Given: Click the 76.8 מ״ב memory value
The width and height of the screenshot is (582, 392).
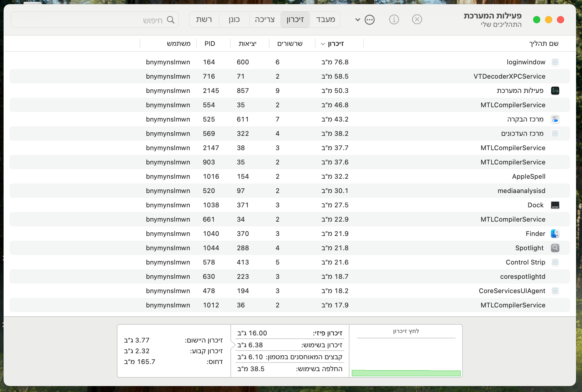Looking at the screenshot, I should 335,62.
